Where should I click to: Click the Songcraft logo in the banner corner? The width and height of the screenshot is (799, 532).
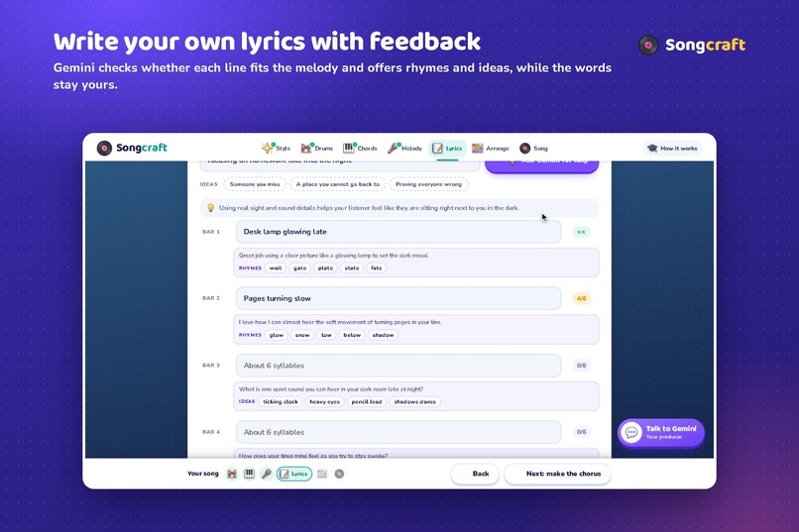[x=692, y=45]
